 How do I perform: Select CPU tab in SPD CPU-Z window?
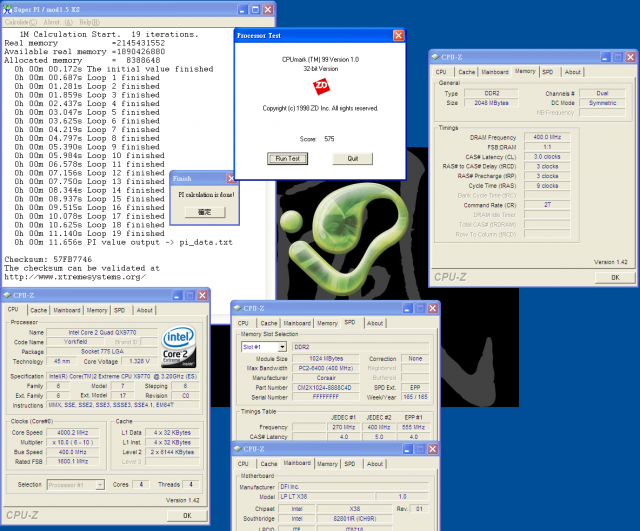tap(243, 323)
